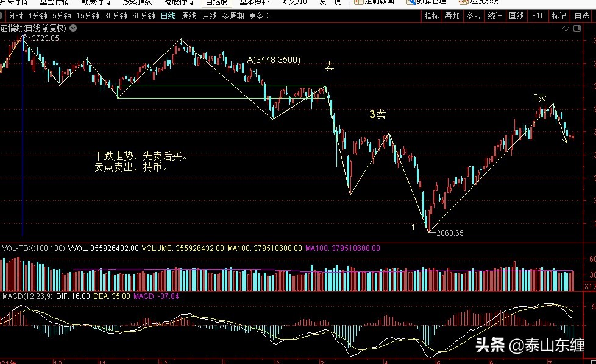Click the MA100: 379510688.00 yellow value
596x364 pixels.
coord(264,248)
